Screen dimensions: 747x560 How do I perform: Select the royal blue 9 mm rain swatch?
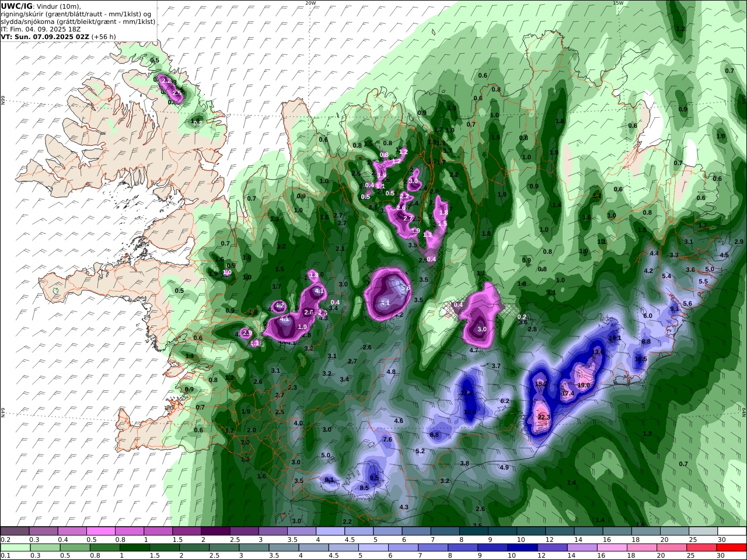pyautogui.click(x=492, y=548)
